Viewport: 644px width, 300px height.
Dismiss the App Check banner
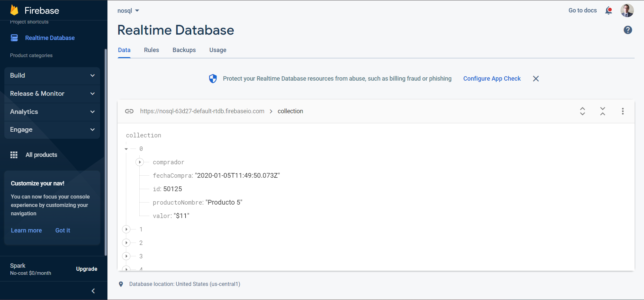[x=536, y=79]
